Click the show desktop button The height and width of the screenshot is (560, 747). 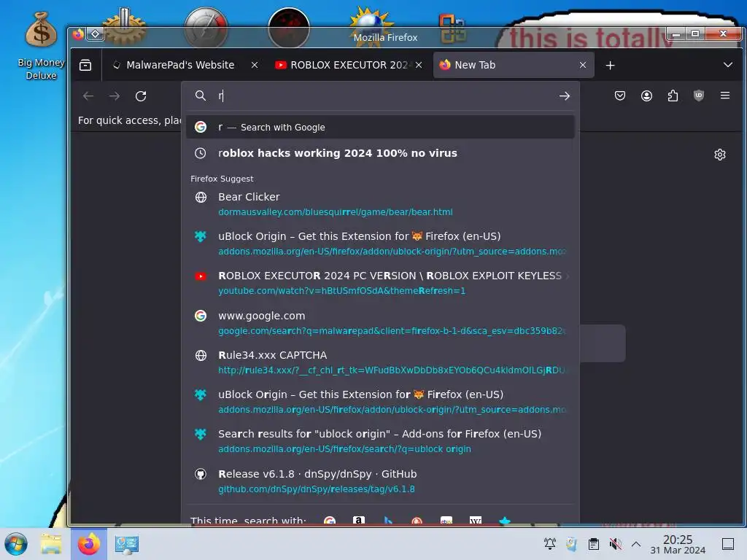[x=728, y=544]
